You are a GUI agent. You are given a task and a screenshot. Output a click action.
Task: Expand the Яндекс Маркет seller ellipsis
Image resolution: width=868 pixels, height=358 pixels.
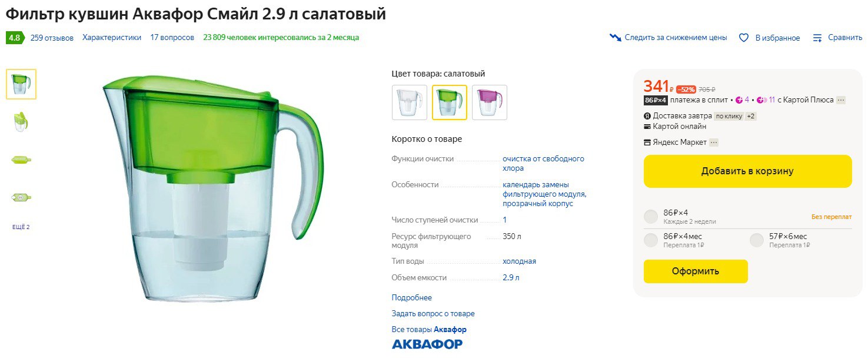[714, 142]
